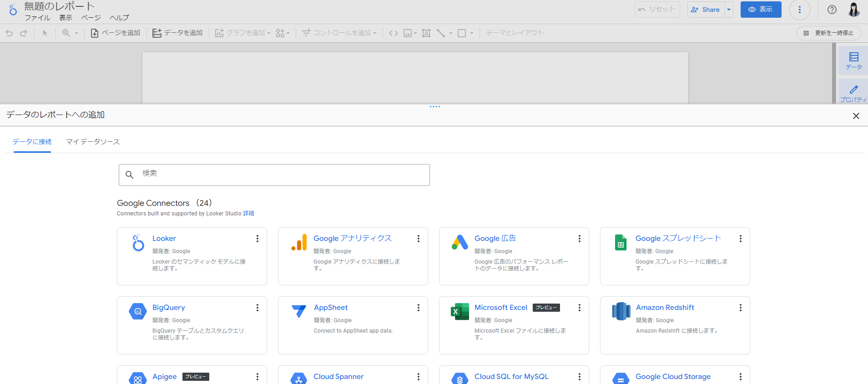This screenshot has height=384, width=868.
Task: Select the pointer selection mode tool
Action: click(x=45, y=33)
